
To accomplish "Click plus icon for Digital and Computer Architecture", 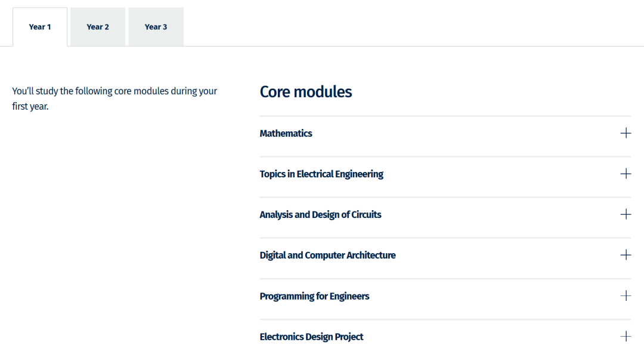I will (x=626, y=255).
